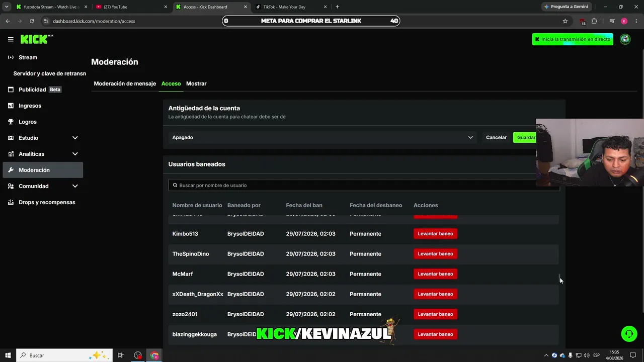Screen dimensions: 644x362
Task: Reload the current page
Action: pos(32,21)
